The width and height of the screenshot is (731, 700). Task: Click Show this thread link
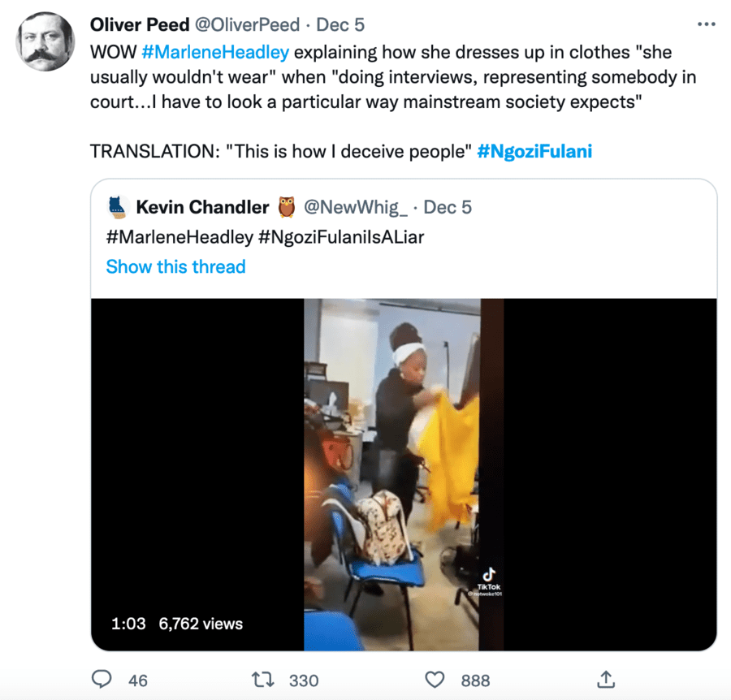[x=175, y=266]
